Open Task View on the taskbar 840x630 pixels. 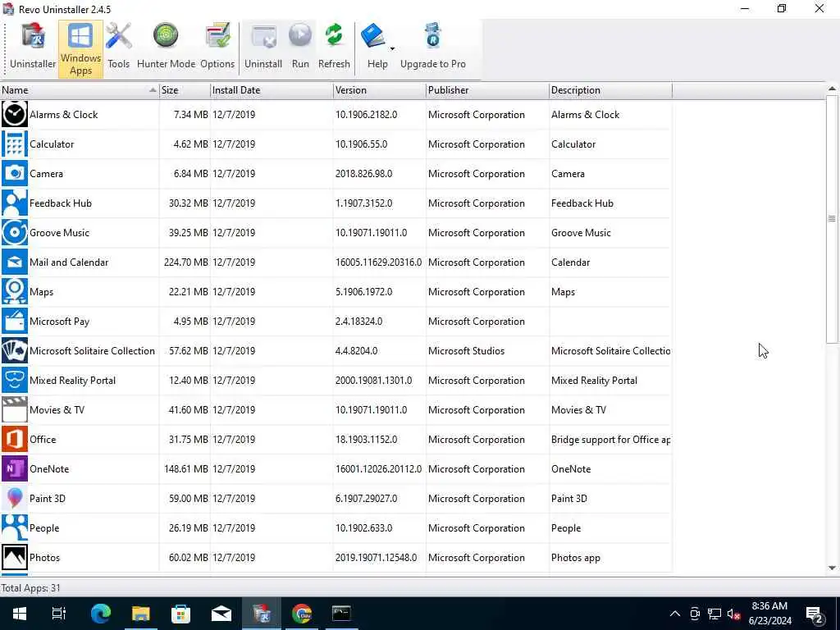tap(59, 614)
